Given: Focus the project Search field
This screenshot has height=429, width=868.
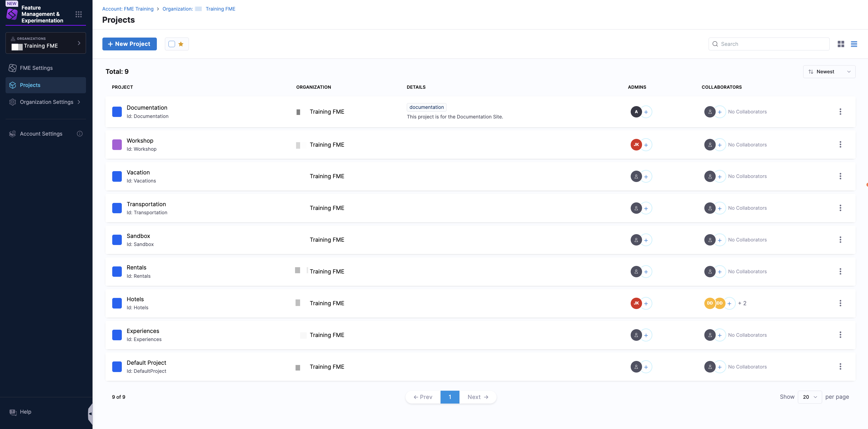Looking at the screenshot, I should [x=769, y=44].
